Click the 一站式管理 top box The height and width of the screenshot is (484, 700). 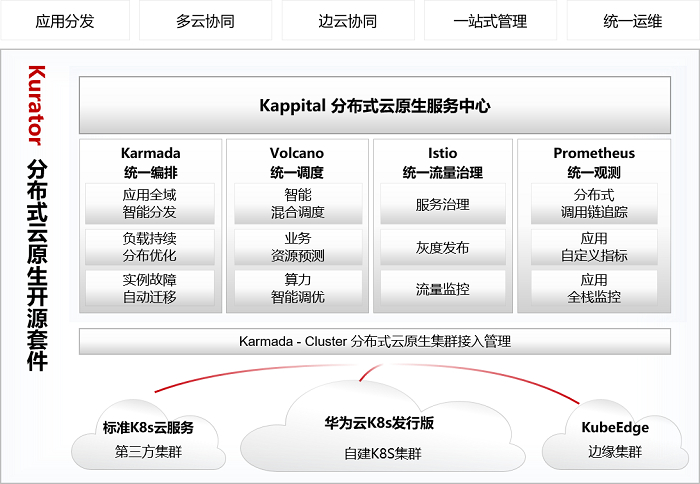[x=490, y=21]
